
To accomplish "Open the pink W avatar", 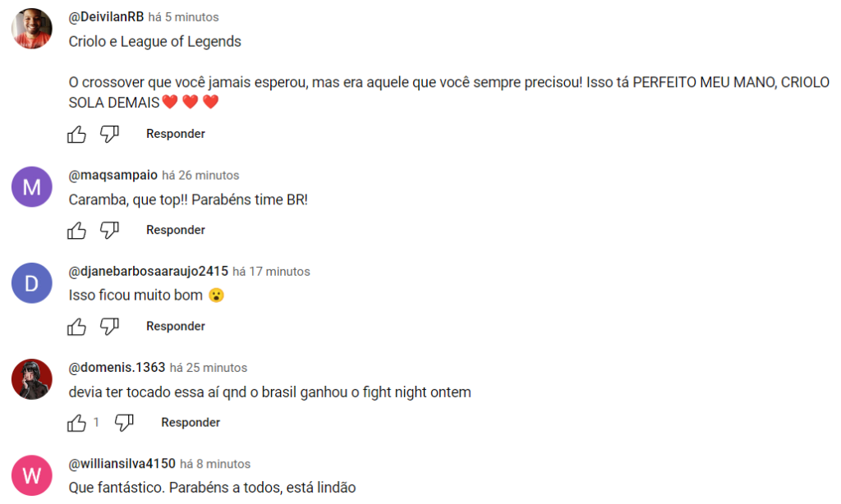I will (x=32, y=475).
